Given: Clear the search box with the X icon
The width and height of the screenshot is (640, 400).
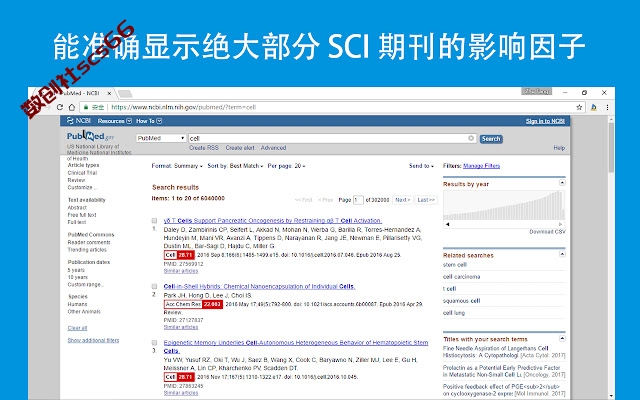Looking at the screenshot, I should (471, 138).
